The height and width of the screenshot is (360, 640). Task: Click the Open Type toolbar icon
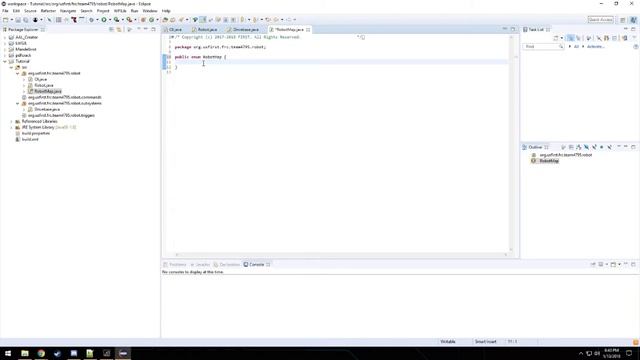point(165,20)
